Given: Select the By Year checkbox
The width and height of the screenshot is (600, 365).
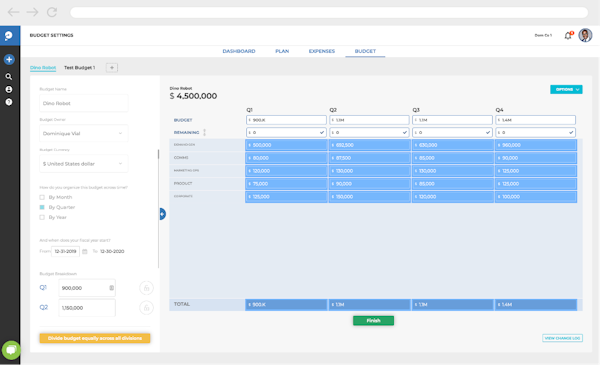Looking at the screenshot, I should 42,217.
